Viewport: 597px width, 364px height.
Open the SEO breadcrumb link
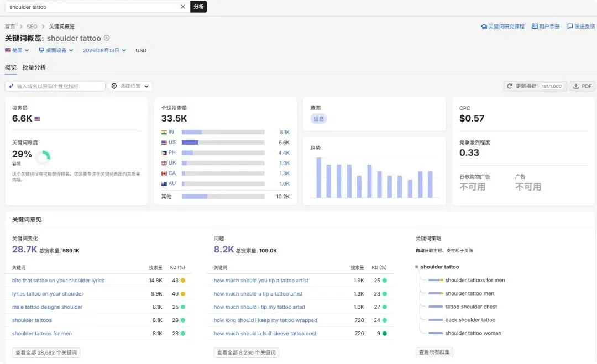coord(32,27)
